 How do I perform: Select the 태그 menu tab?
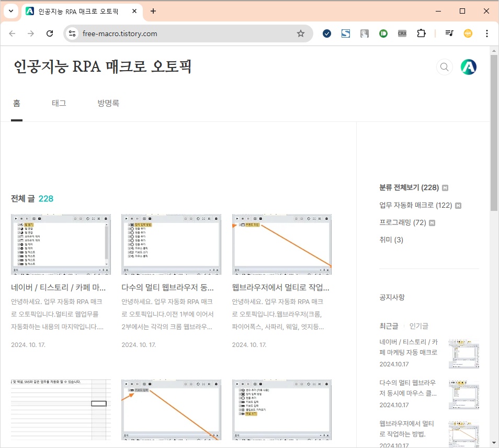click(59, 103)
